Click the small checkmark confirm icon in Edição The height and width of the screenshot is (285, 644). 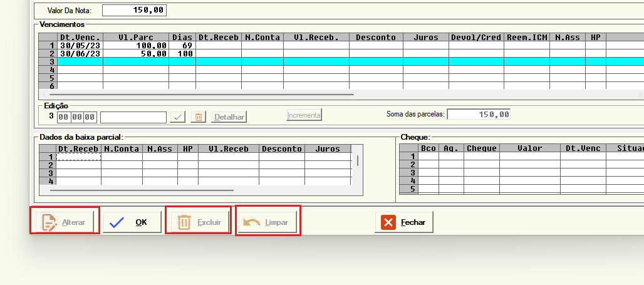point(179,117)
